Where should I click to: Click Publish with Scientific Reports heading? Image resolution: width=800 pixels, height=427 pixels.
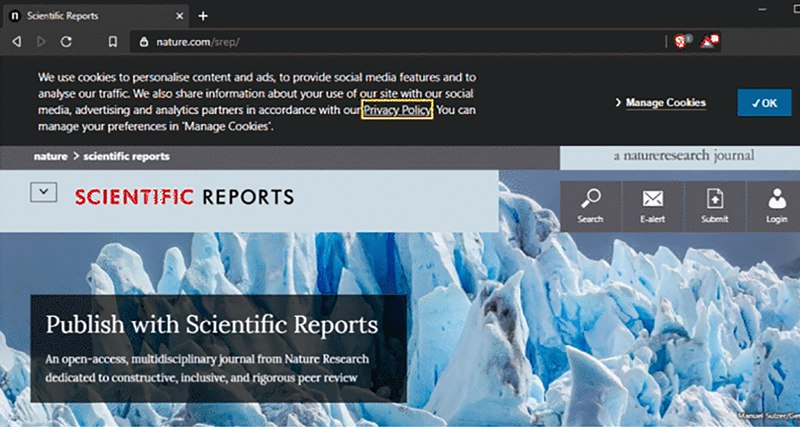point(212,324)
